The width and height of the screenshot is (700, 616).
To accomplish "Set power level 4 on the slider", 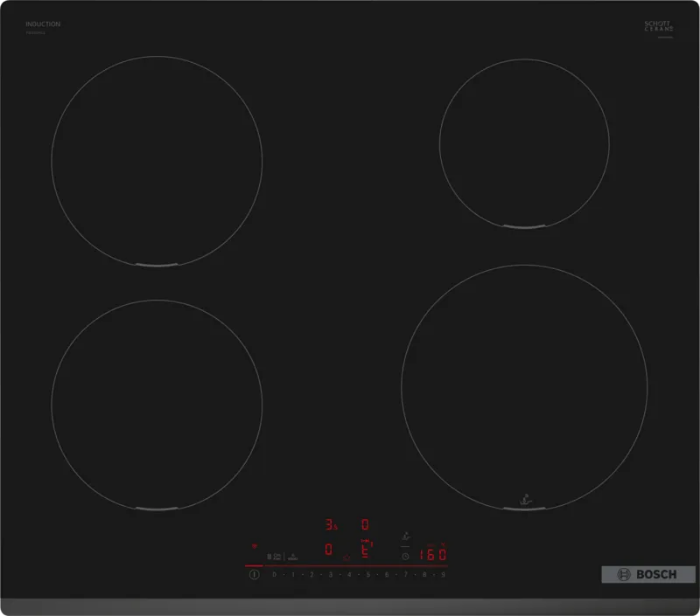I will (349, 574).
